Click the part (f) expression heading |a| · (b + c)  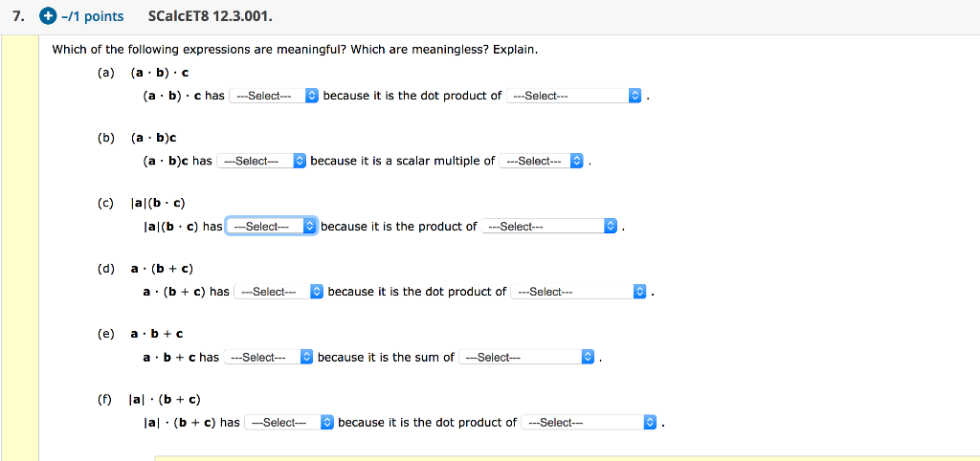(x=165, y=399)
